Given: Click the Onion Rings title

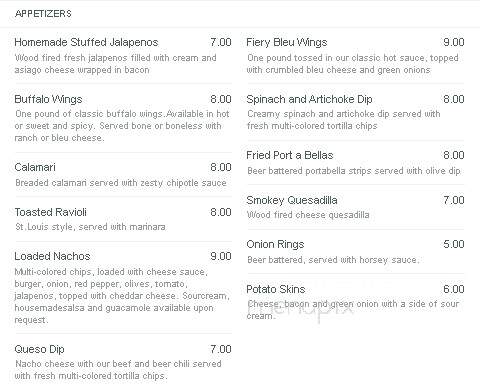Looking at the screenshot, I should click(275, 244).
